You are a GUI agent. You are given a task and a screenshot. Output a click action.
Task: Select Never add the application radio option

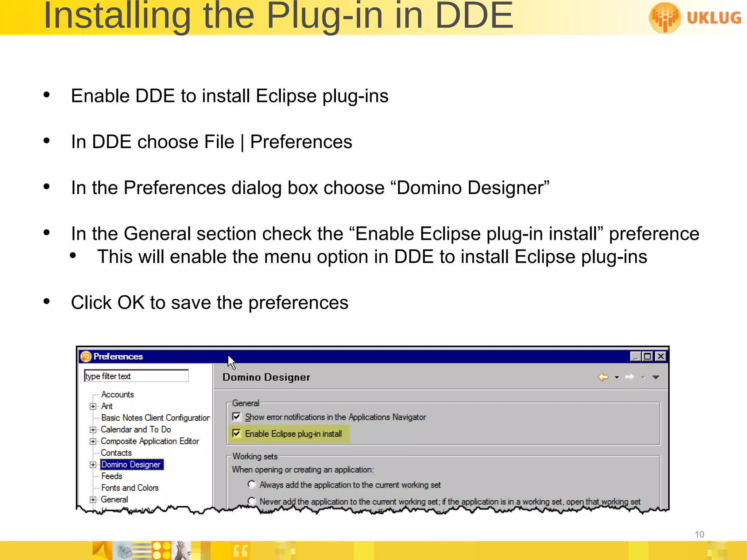[252, 501]
